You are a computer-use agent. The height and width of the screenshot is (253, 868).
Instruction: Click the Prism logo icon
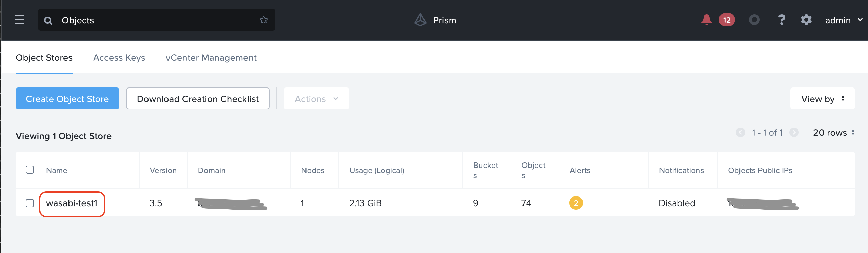420,20
